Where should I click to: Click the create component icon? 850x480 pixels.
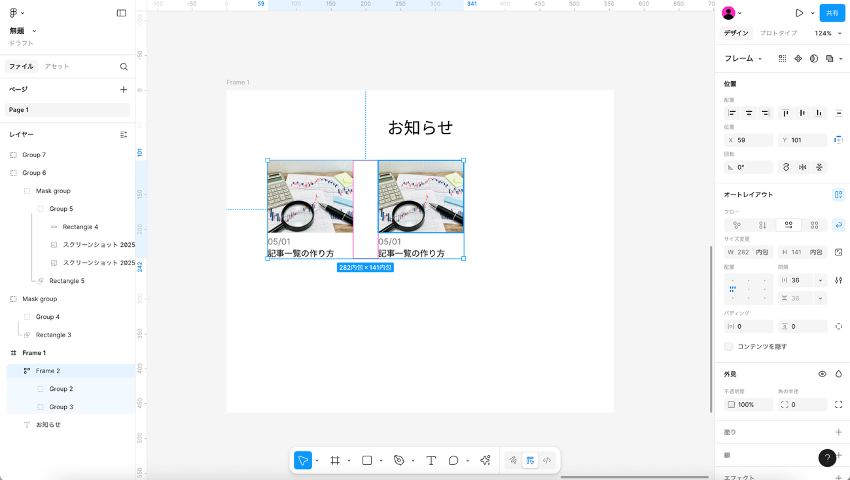pyautogui.click(x=798, y=59)
